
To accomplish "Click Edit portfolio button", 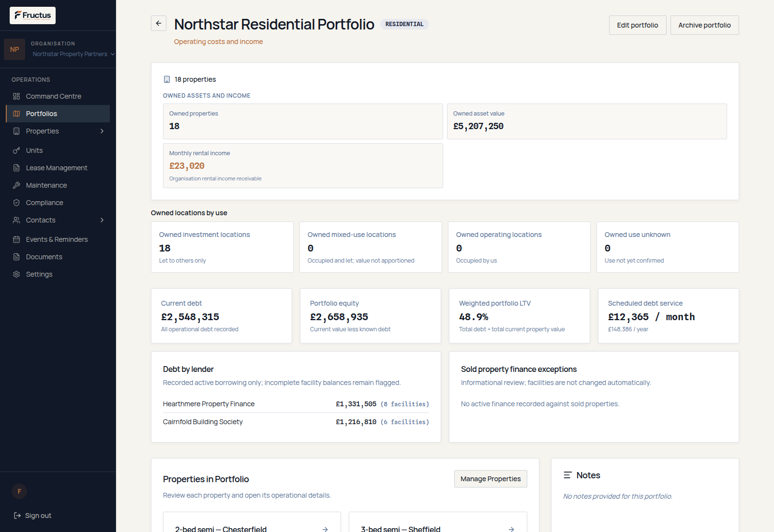I will (638, 25).
